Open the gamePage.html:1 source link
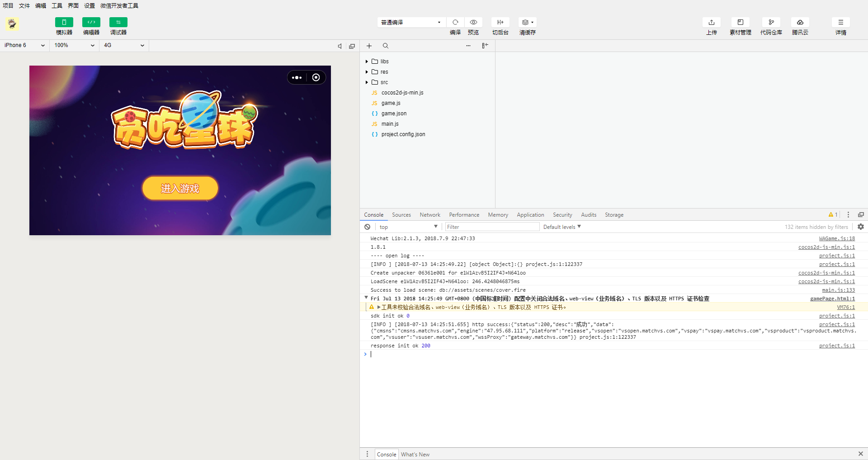 [833, 299]
